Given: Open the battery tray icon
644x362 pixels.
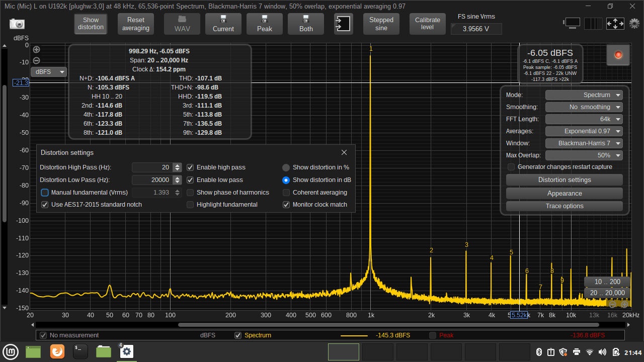Looking at the screenshot, I should point(615,352).
